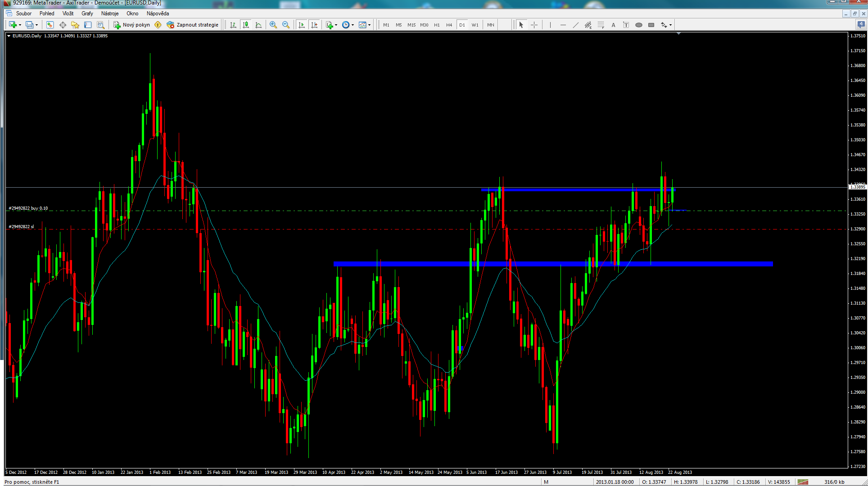The image size is (868, 486).
Task: Open the periodicity clock dropdown arrow
Action: [x=353, y=25]
